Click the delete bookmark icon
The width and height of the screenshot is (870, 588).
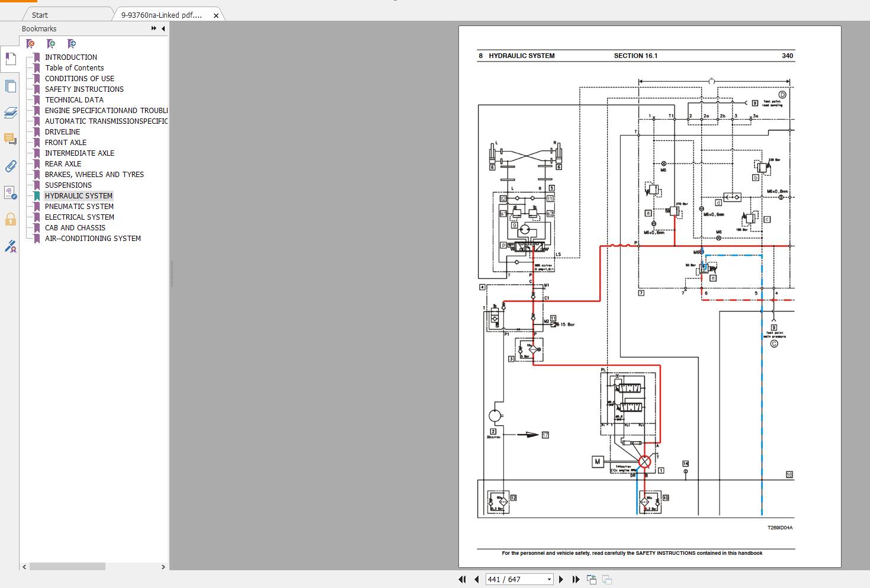(x=30, y=44)
